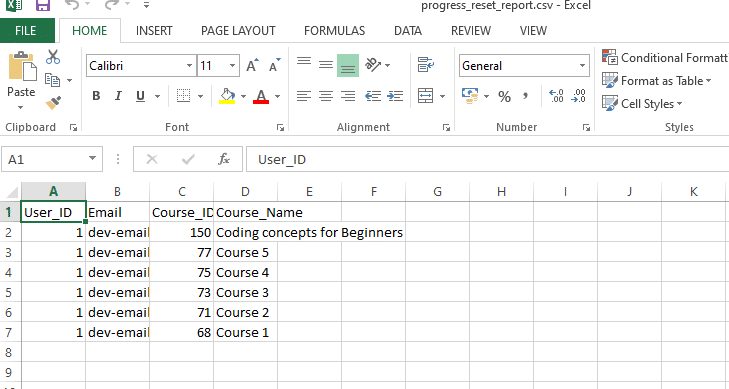
Task: Apply accounting number format
Action: (471, 96)
